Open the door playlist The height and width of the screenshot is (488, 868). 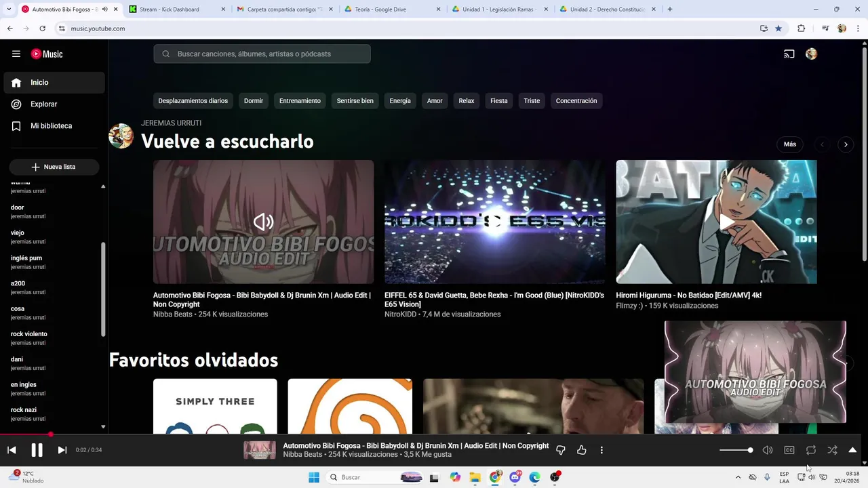point(54,211)
